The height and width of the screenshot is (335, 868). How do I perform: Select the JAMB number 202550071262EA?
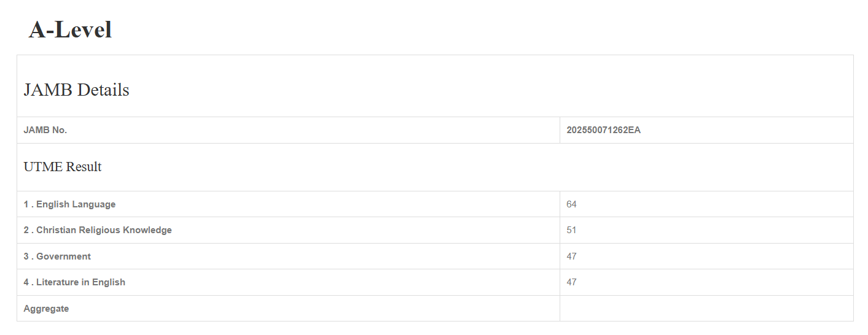603,130
